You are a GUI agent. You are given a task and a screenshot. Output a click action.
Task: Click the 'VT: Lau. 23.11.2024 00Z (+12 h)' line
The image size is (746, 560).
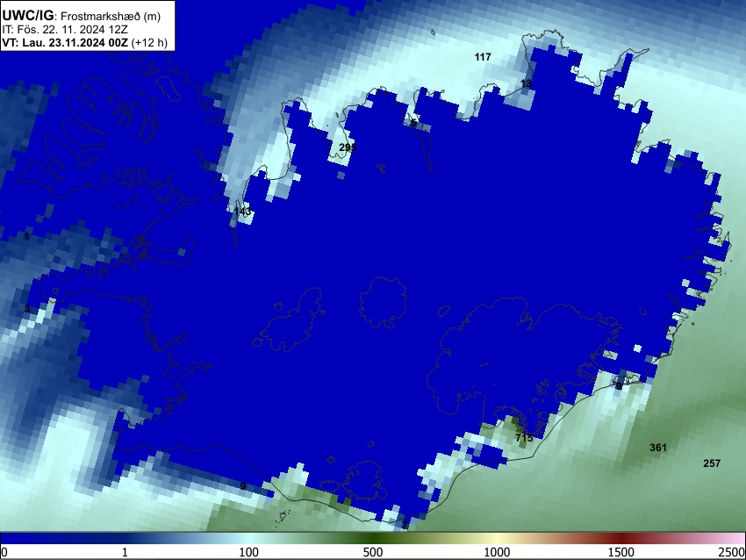tap(84, 42)
